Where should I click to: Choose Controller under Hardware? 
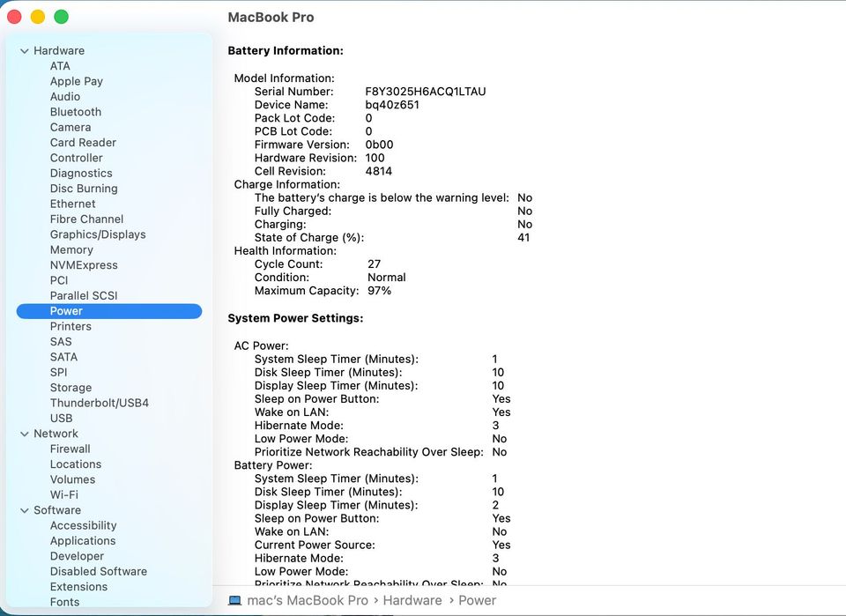(76, 158)
